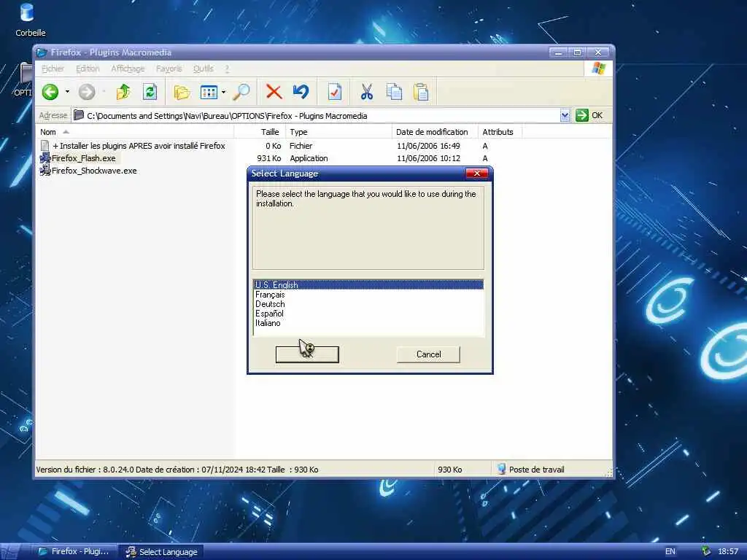
Task: Open the Fichier menu
Action: 53,69
